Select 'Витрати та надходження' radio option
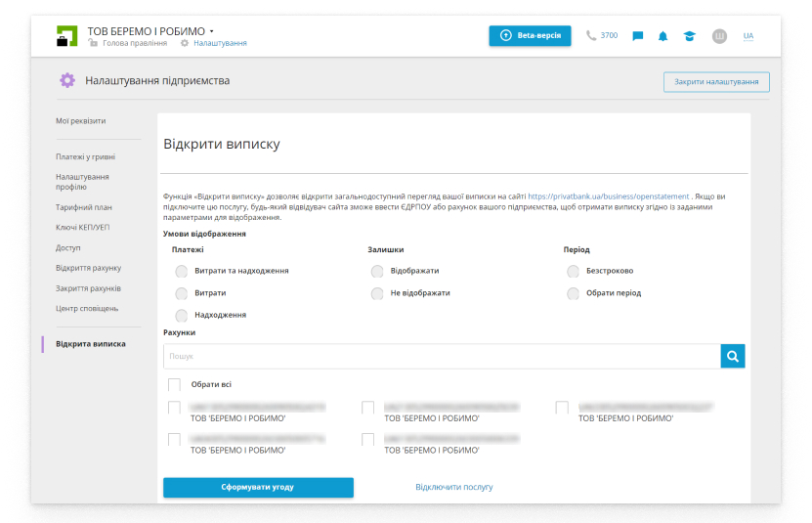The height and width of the screenshot is (523, 812). point(182,271)
